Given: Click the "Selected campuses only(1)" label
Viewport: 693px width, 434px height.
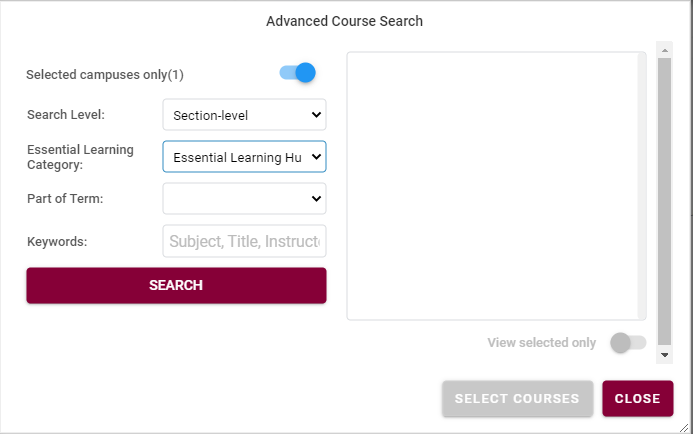Looking at the screenshot, I should [105, 74].
